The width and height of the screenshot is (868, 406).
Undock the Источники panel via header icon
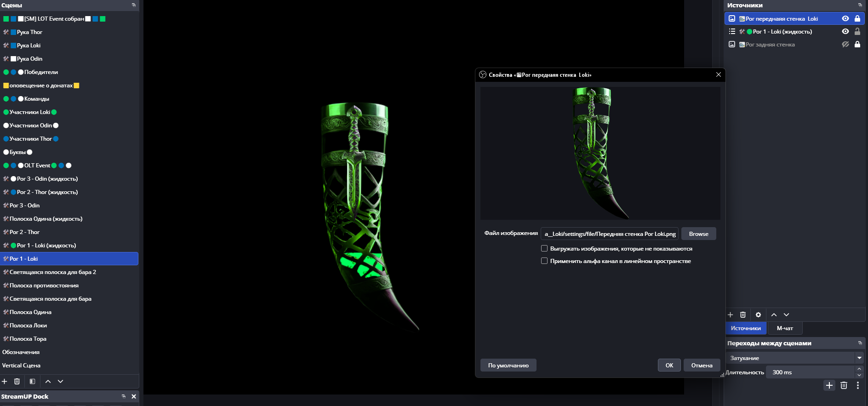tap(860, 5)
